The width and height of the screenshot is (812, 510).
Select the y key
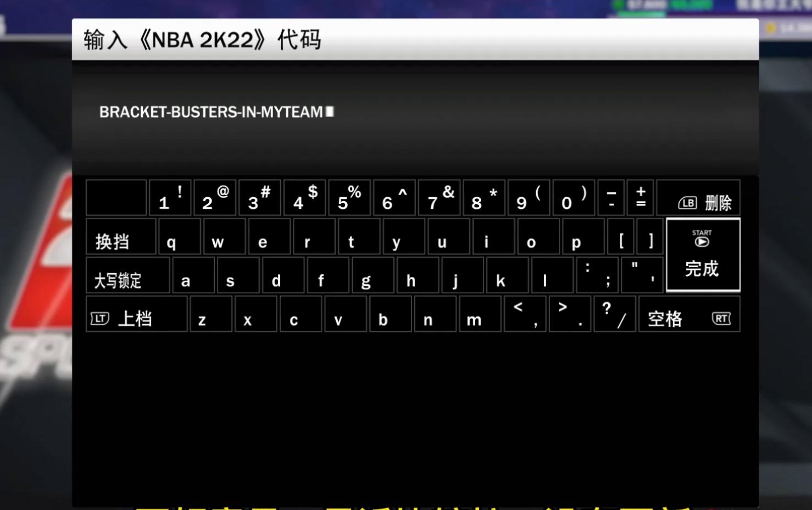[x=404, y=236]
